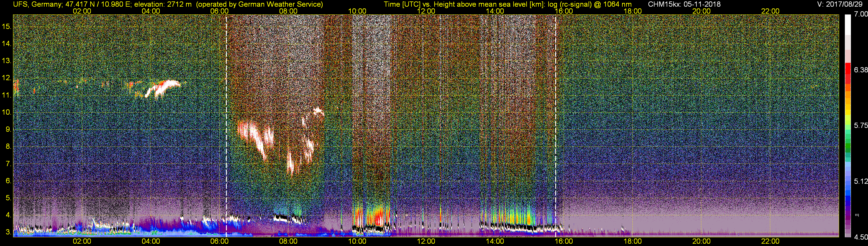Click '(operated by German Weather Service)' label

pyautogui.click(x=259, y=4)
